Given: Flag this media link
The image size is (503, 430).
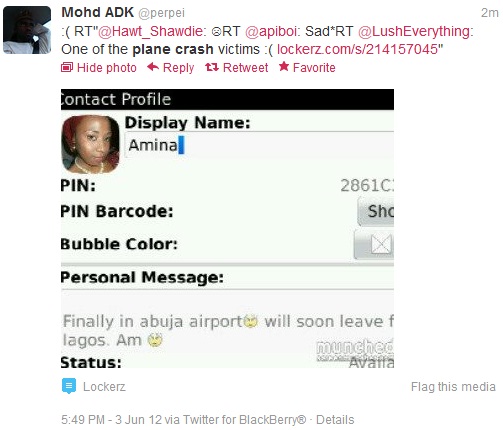Looking at the screenshot, I should click(453, 387).
